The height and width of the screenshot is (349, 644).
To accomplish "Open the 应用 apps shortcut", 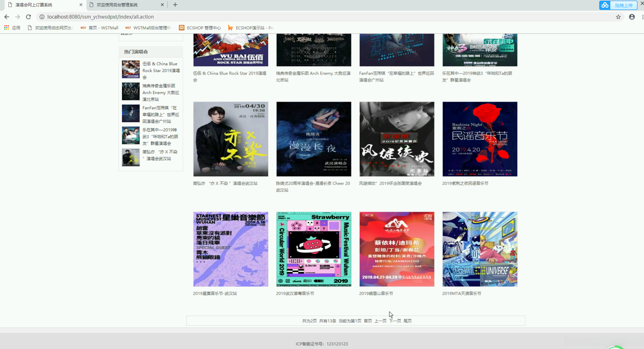I will [12, 28].
